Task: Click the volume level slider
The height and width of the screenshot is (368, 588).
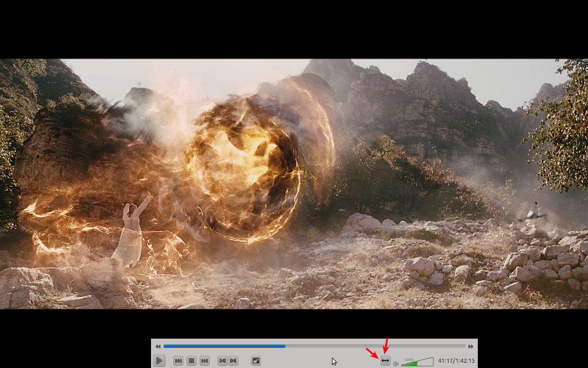Action: [x=417, y=362]
